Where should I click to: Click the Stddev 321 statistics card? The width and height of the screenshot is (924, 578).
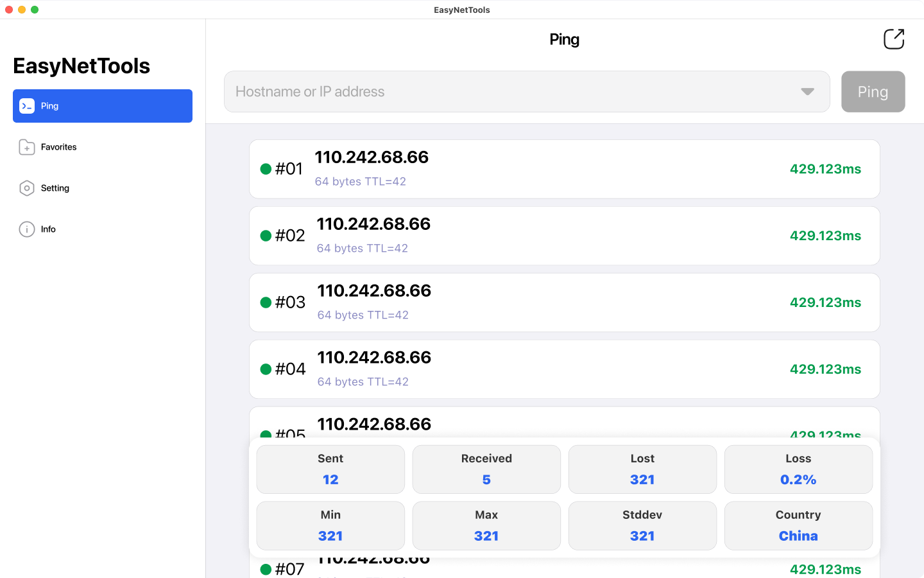642,526
